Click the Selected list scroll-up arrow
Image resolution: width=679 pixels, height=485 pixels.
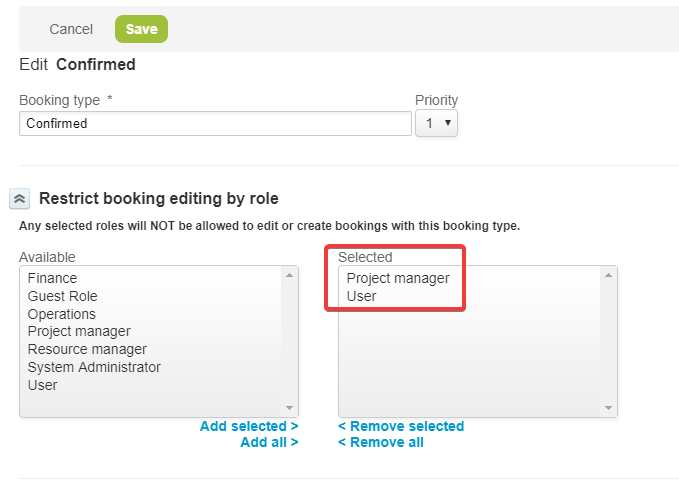[x=609, y=274]
